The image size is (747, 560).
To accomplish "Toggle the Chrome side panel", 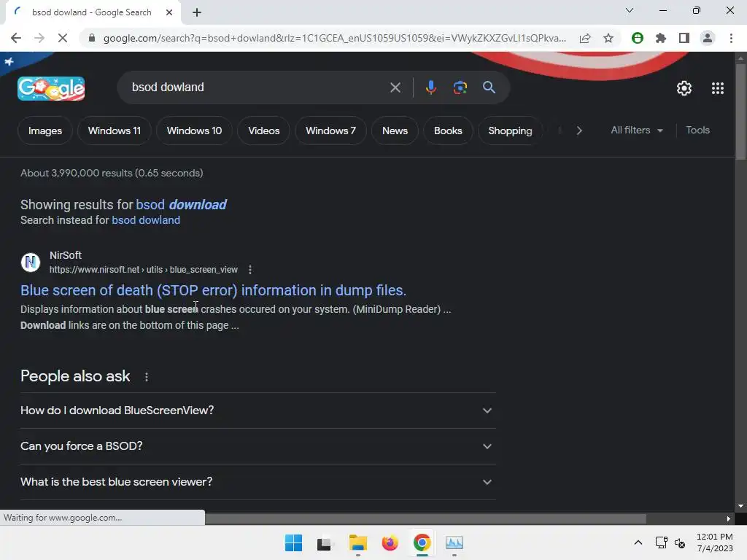I will click(x=684, y=38).
